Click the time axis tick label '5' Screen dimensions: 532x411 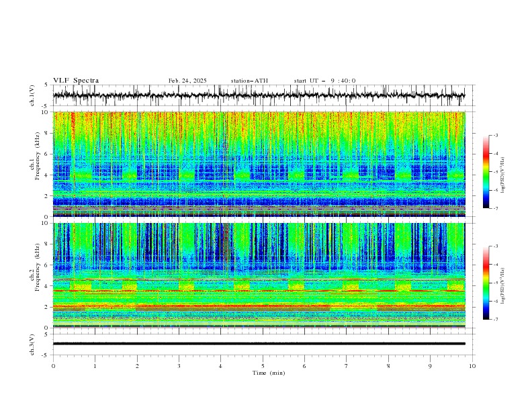263,366
